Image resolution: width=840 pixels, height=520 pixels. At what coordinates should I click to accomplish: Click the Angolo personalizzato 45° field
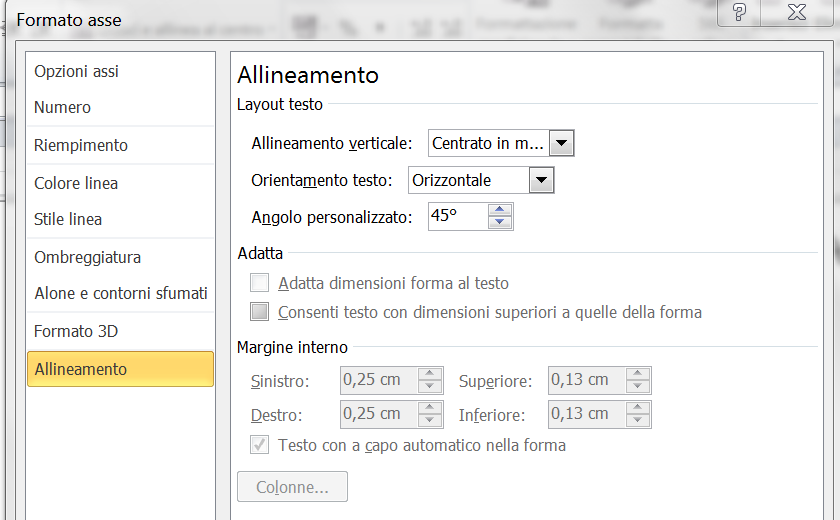click(x=458, y=216)
